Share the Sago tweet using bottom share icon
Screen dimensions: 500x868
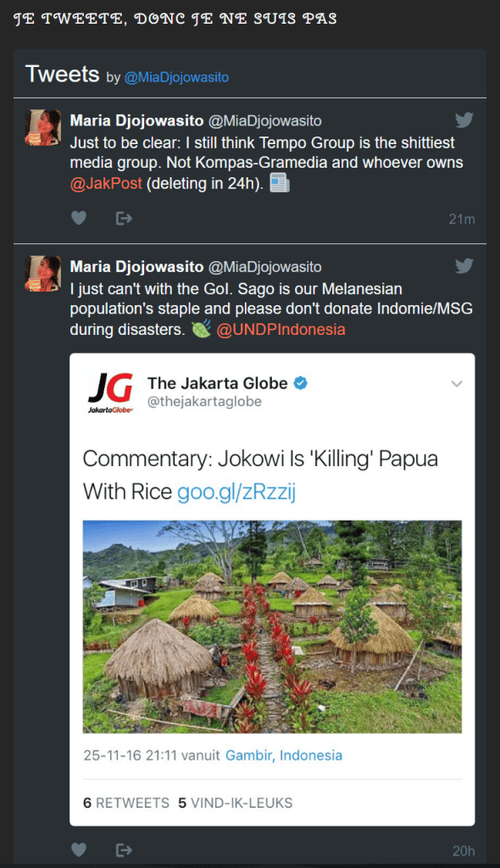pyautogui.click(x=124, y=849)
